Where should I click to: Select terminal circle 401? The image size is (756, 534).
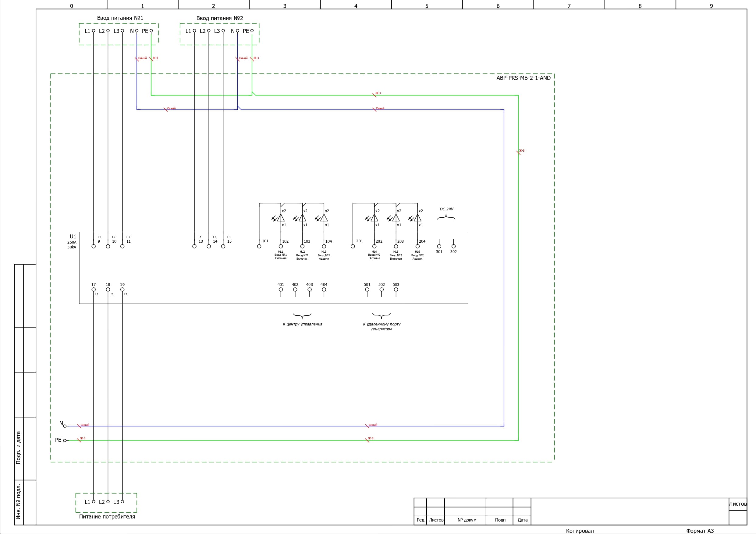[281, 290]
